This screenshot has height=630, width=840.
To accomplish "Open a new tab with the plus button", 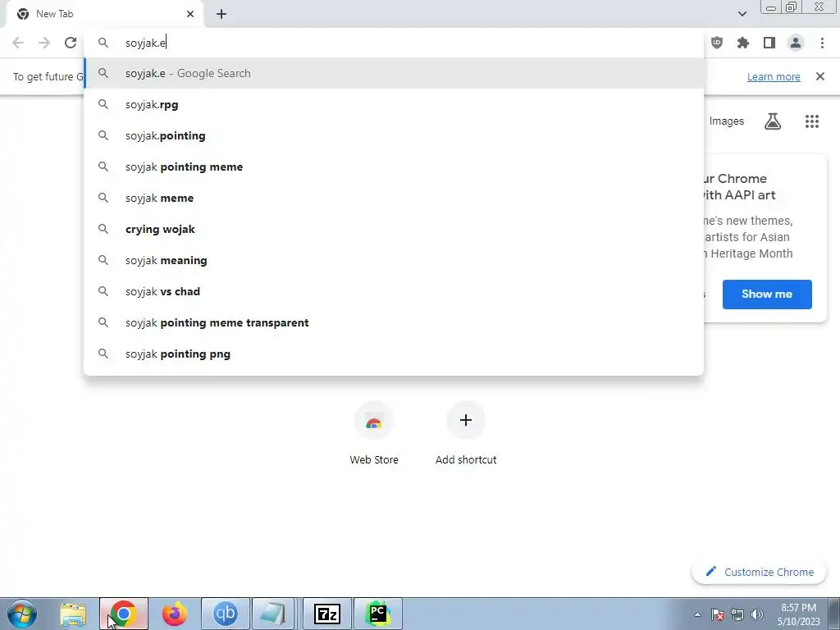I will coord(221,14).
